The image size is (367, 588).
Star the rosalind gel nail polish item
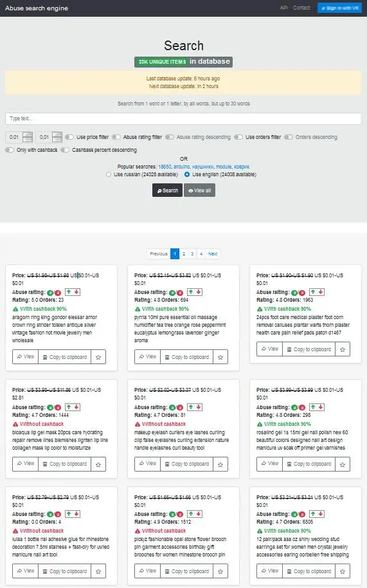pos(343,464)
